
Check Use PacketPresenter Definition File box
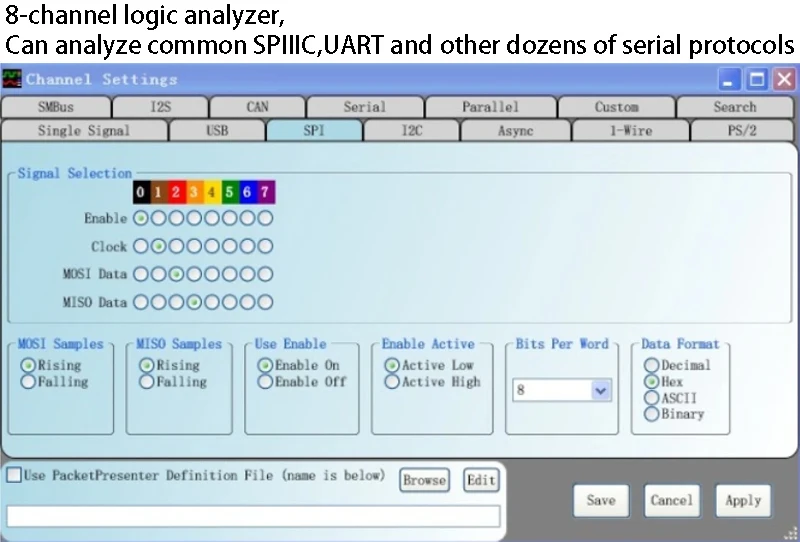14,475
